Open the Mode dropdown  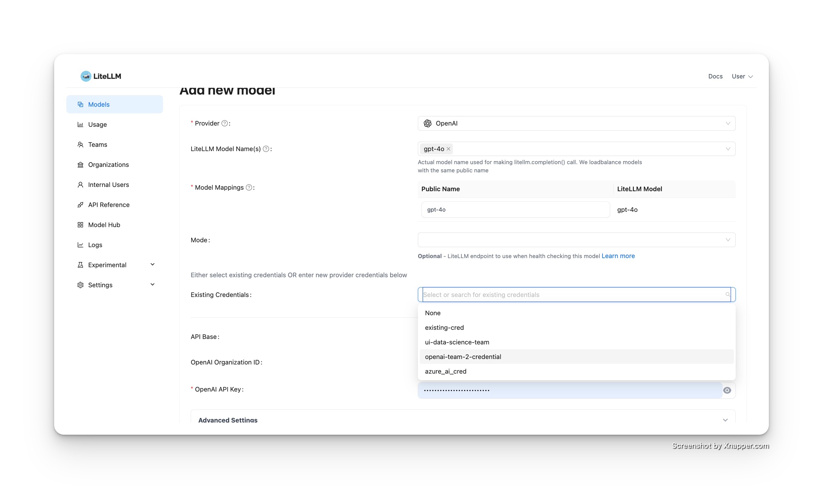[x=576, y=240]
